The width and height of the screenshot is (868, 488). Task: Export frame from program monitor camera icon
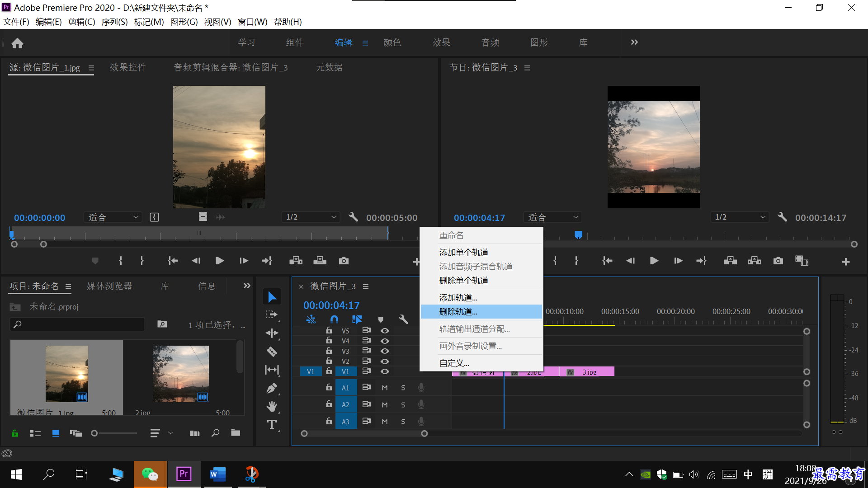778,261
